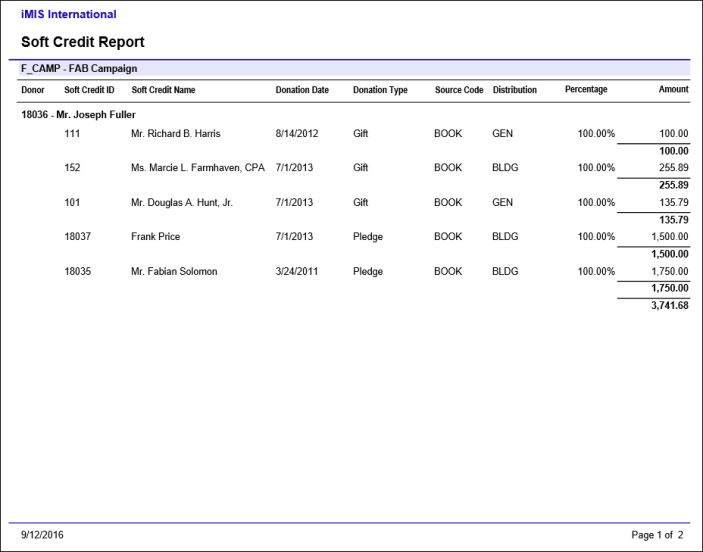Click the Distribution column header
The image size is (703, 552).
[x=515, y=90]
